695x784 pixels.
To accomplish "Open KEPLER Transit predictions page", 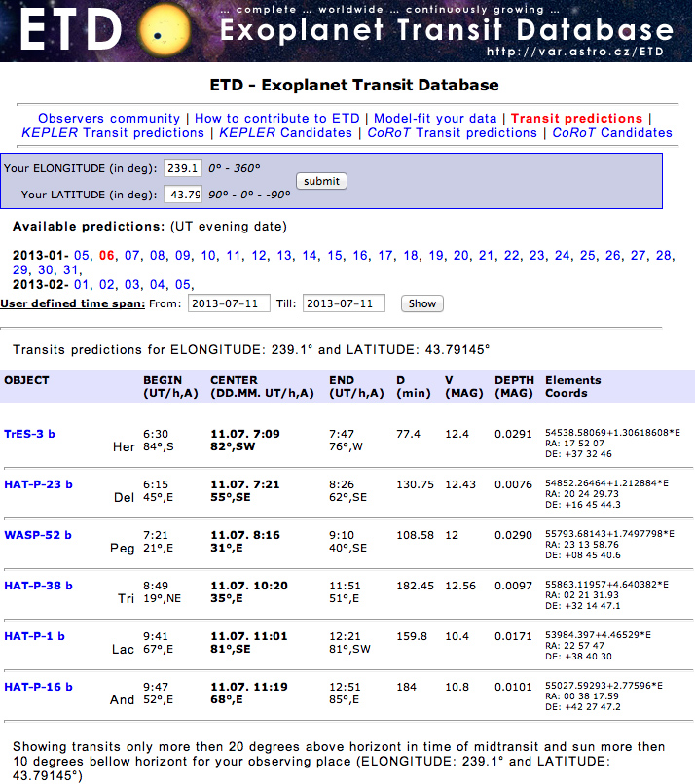I will tap(113, 132).
